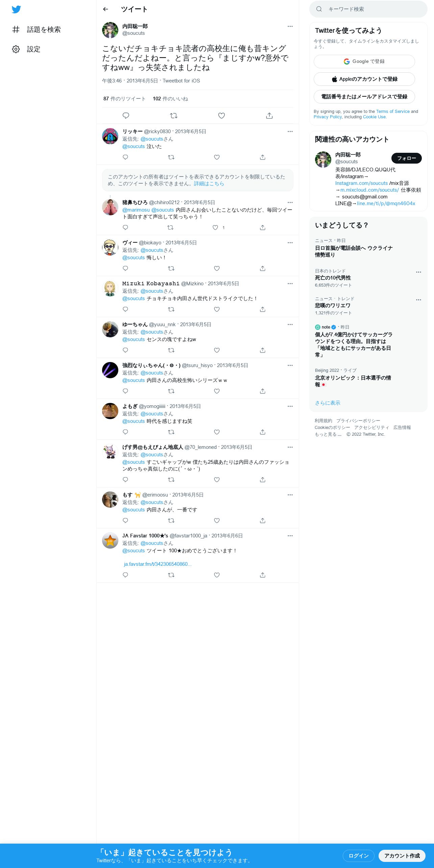Like the main tweet with heart icon
This screenshot has width=434, height=868.
(x=221, y=116)
